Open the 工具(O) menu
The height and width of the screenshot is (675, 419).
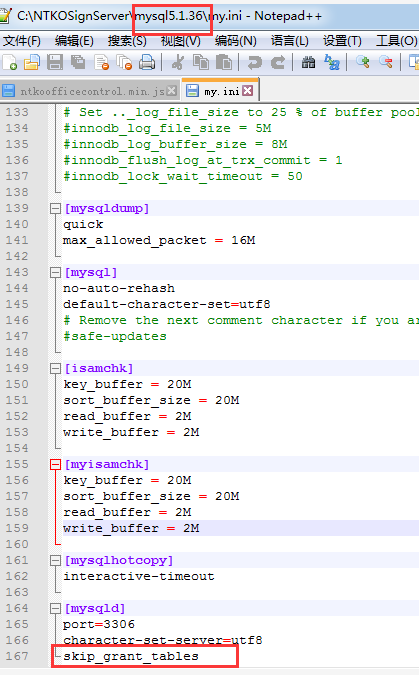pyautogui.click(x=396, y=41)
